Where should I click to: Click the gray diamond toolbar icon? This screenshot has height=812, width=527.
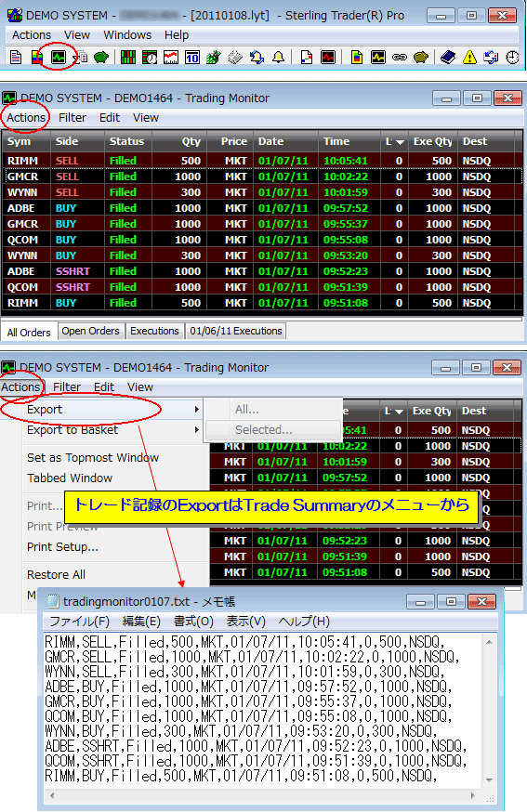click(235, 57)
